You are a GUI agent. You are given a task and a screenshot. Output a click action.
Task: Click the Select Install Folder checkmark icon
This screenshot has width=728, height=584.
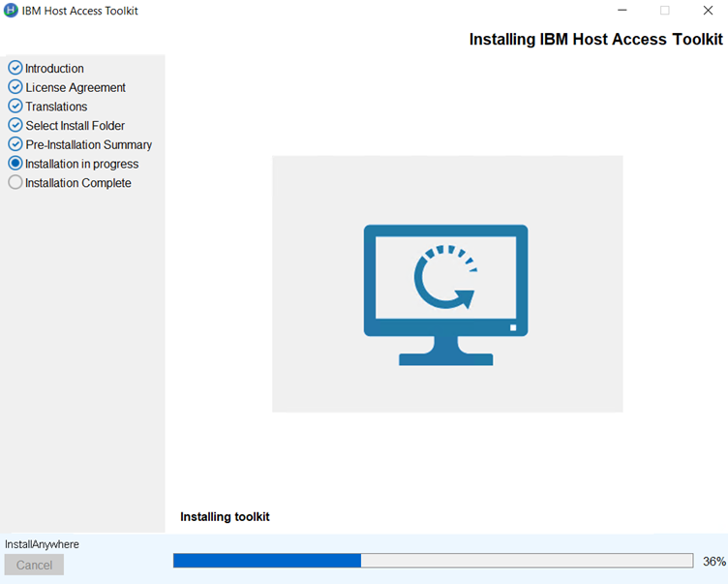pos(15,125)
